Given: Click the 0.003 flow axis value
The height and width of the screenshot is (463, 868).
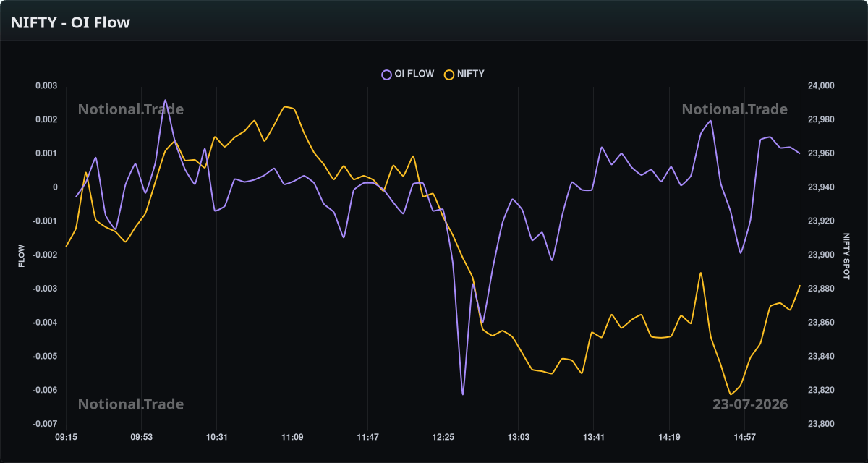Looking at the screenshot, I should click(x=46, y=86).
